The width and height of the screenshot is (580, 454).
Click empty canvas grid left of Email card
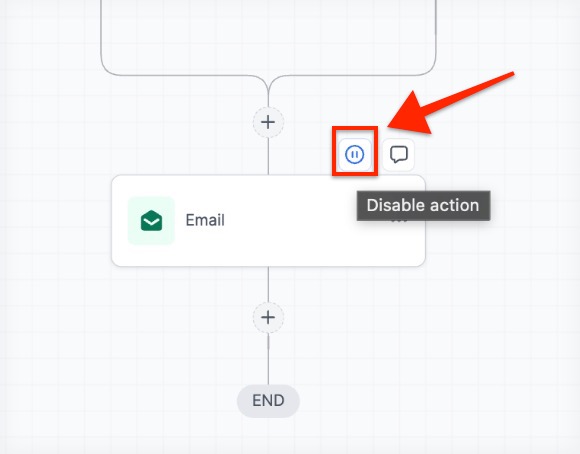point(55,222)
